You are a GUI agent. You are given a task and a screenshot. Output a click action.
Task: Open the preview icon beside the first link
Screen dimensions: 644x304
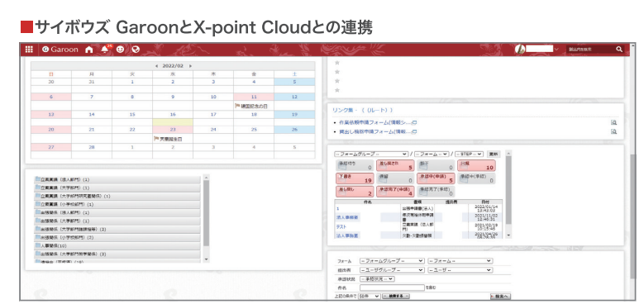(x=613, y=122)
